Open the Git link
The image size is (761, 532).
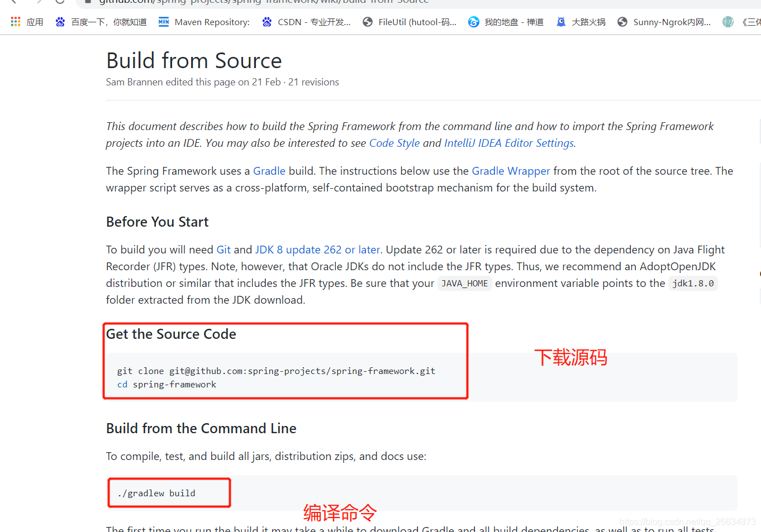pos(223,250)
